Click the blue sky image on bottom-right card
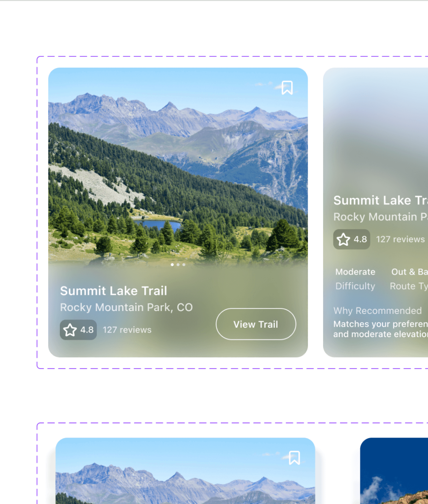Viewport: 428px width, 504px height. [x=394, y=471]
